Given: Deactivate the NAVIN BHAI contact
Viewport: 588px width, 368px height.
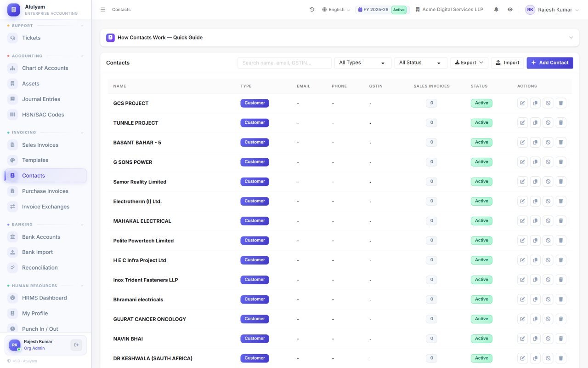Looking at the screenshot, I should pyautogui.click(x=548, y=339).
